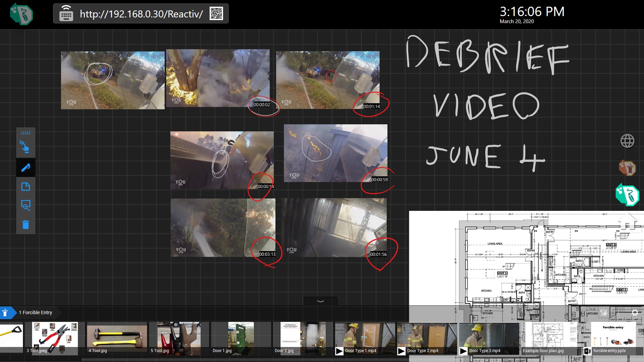Open the QR code next to the URL
Screen dimensions: 644x362
pos(216,13)
